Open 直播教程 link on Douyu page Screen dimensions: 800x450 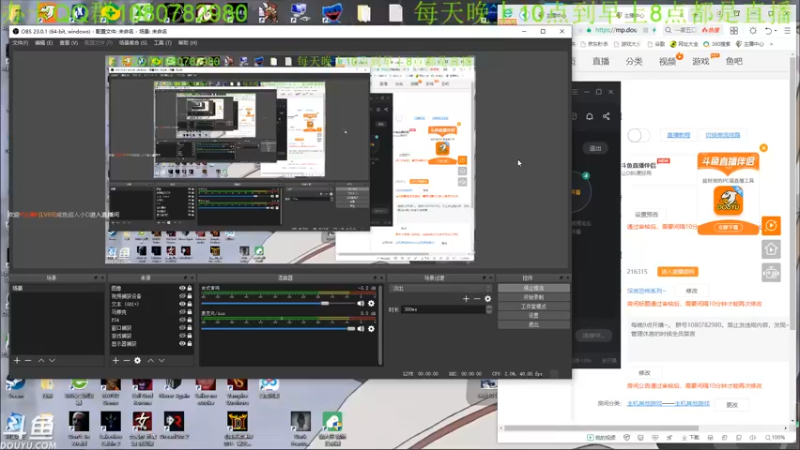coord(679,135)
